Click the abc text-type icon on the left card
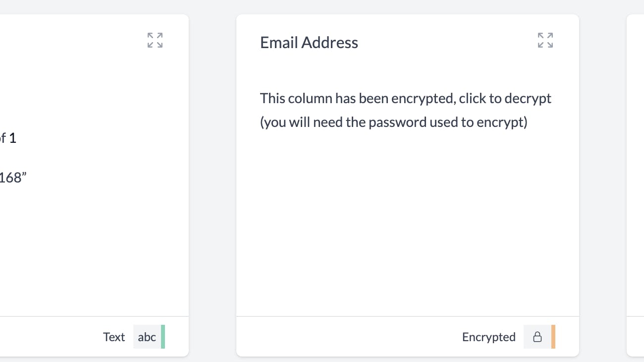 tap(147, 337)
